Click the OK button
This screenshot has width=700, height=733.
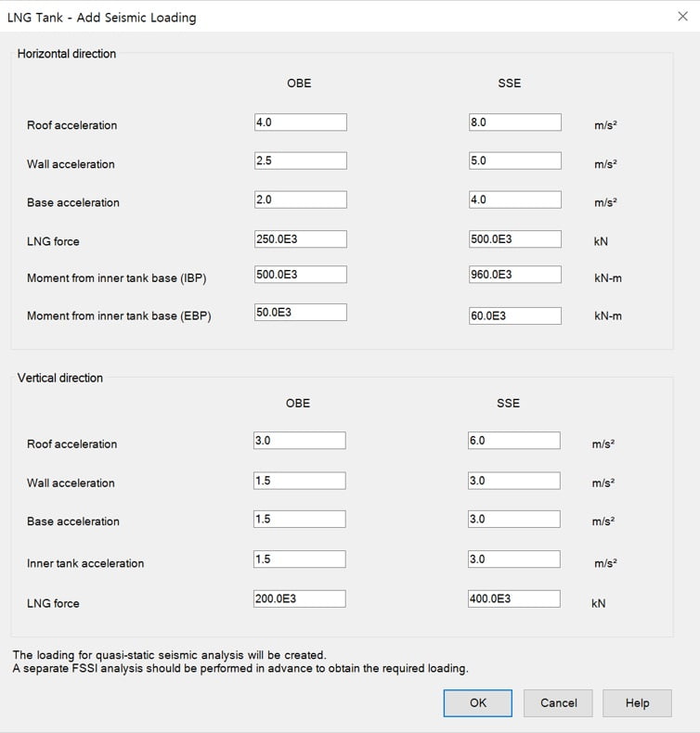coord(477,702)
